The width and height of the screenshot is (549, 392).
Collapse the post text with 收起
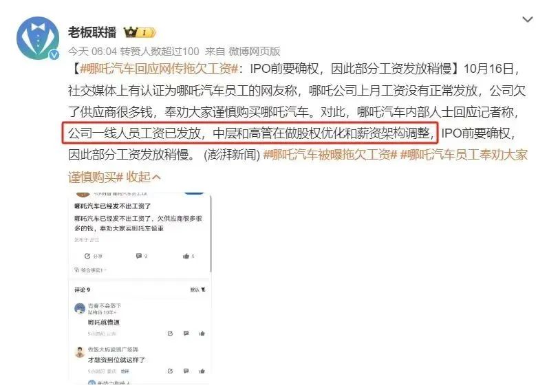[144, 177]
